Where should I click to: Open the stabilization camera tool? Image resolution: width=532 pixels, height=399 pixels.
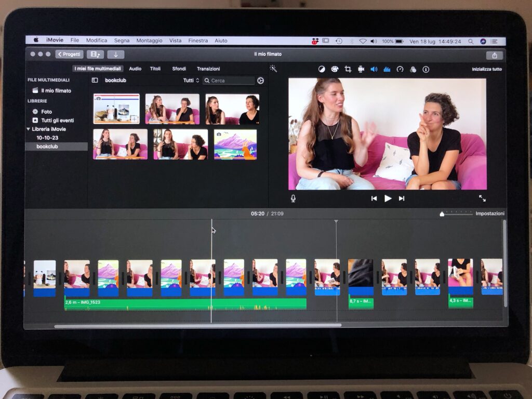[x=361, y=69]
